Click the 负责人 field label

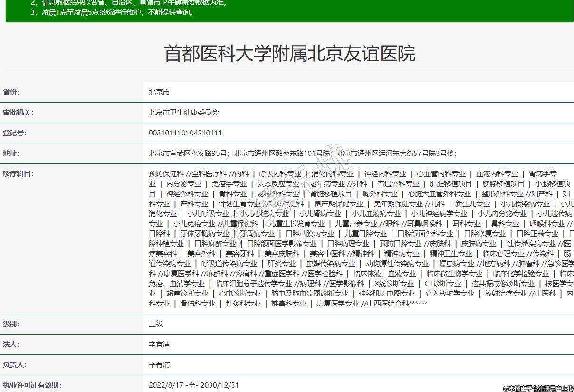pos(15,365)
